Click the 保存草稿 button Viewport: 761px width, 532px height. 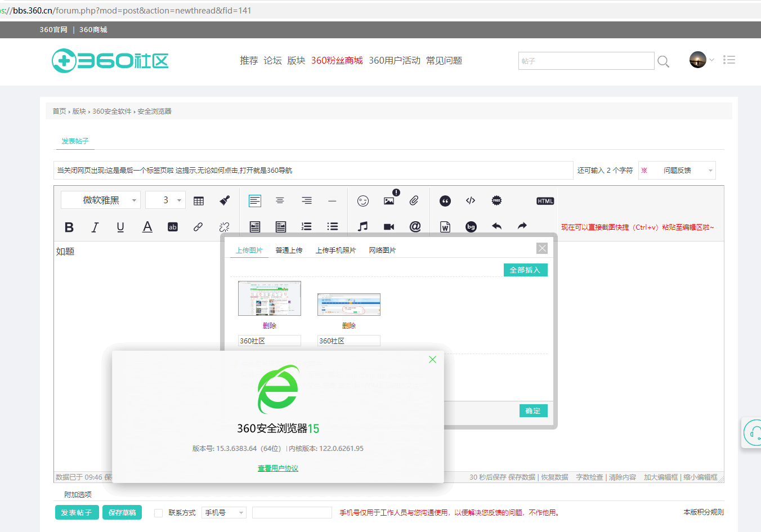pyautogui.click(x=122, y=513)
